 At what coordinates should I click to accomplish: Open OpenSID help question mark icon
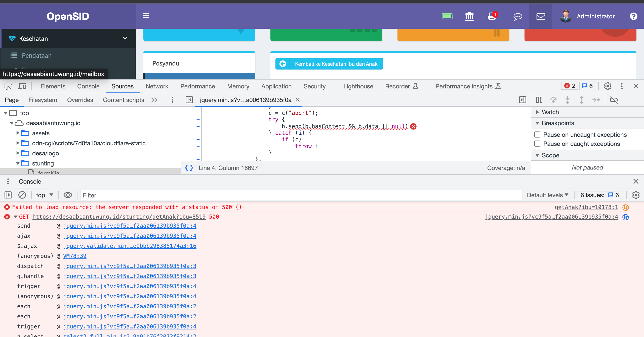[634, 16]
